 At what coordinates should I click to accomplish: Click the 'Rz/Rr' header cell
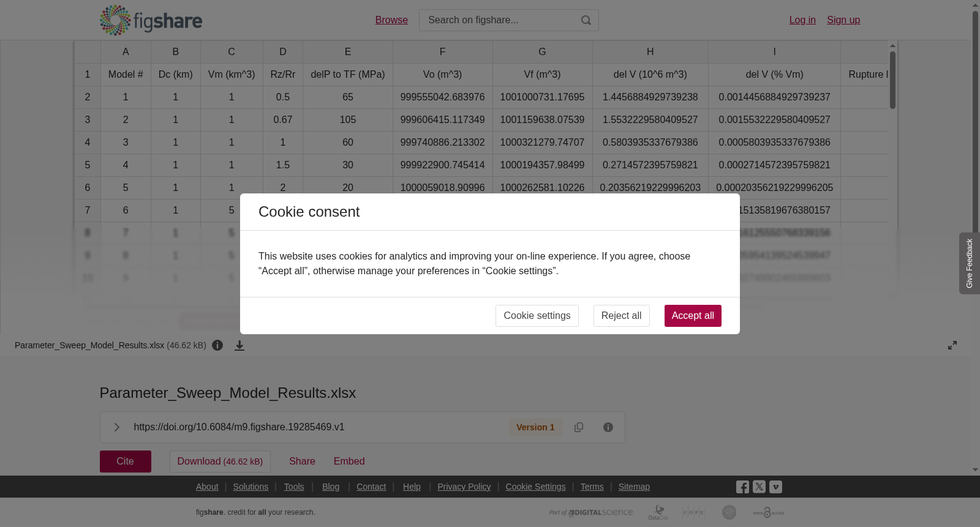(283, 75)
